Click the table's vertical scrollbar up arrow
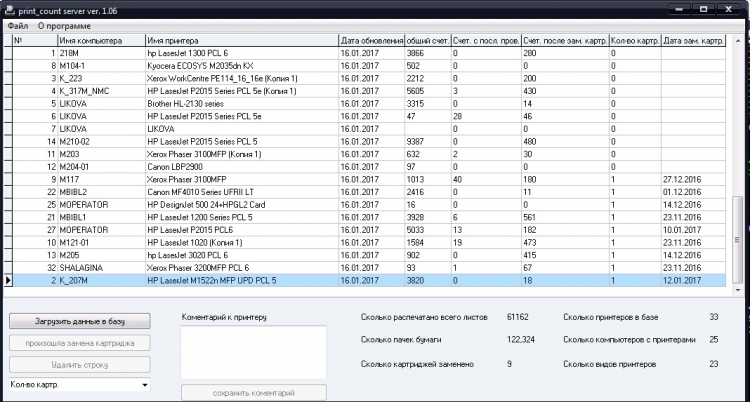Viewport: 750px width, 402px height. [738, 40]
